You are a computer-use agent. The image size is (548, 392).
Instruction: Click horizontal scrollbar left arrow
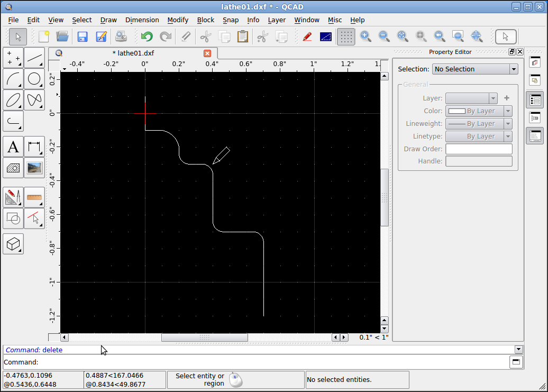point(65,338)
